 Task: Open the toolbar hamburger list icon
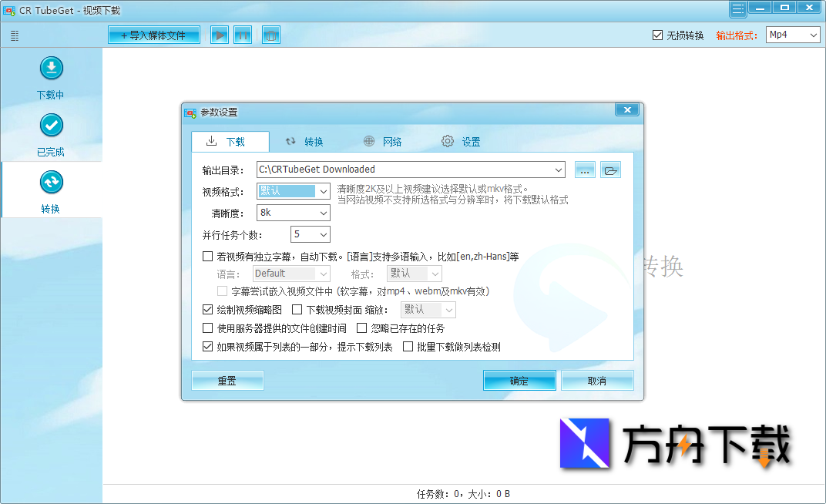tap(13, 35)
